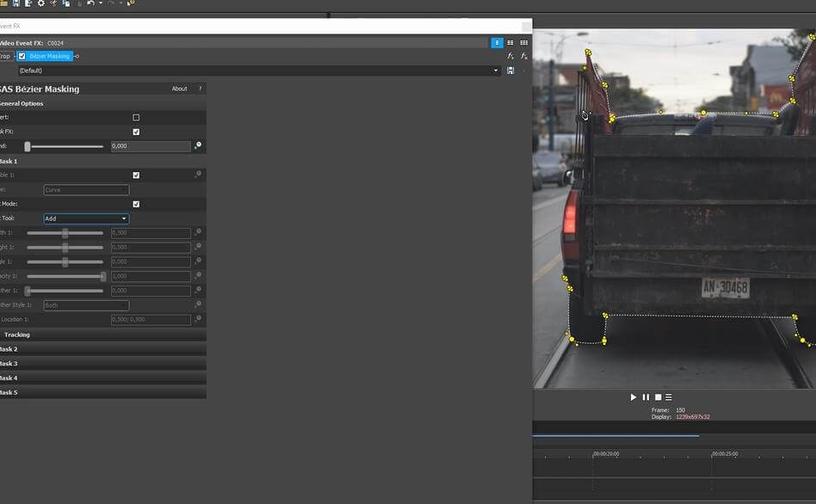Uncheck the Bézier Masking plug-in checkbox
The image size is (816, 504).
tap(22, 56)
